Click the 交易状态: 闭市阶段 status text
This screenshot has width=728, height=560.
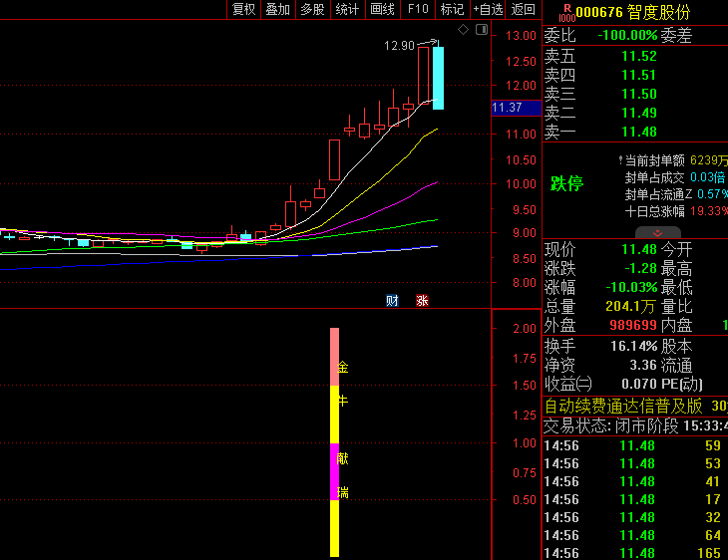tap(611, 425)
